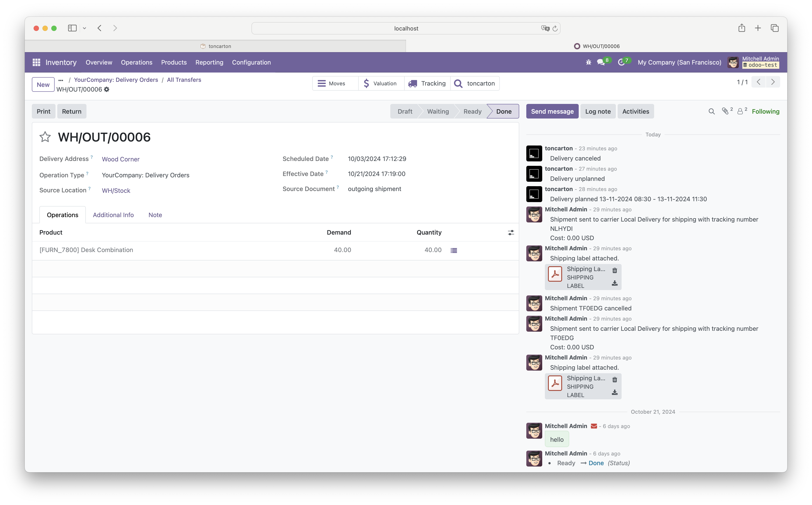812x505 pixels.
Task: Expand the collapsed breadcrumb ellipsis
Action: [x=61, y=80]
